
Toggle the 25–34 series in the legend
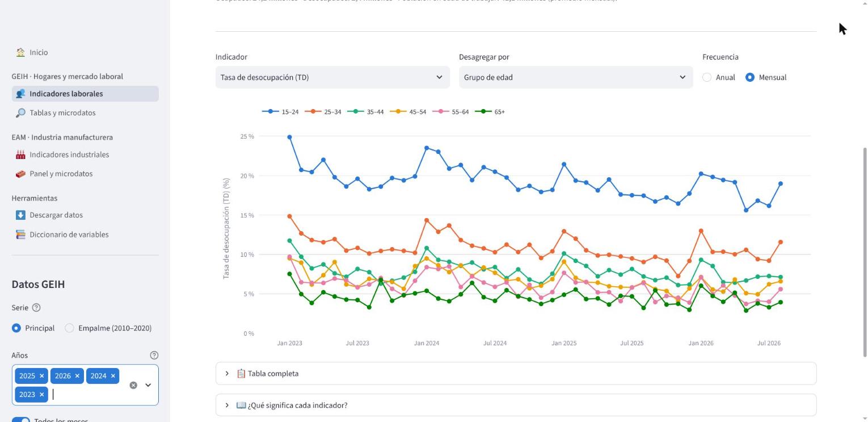click(323, 112)
